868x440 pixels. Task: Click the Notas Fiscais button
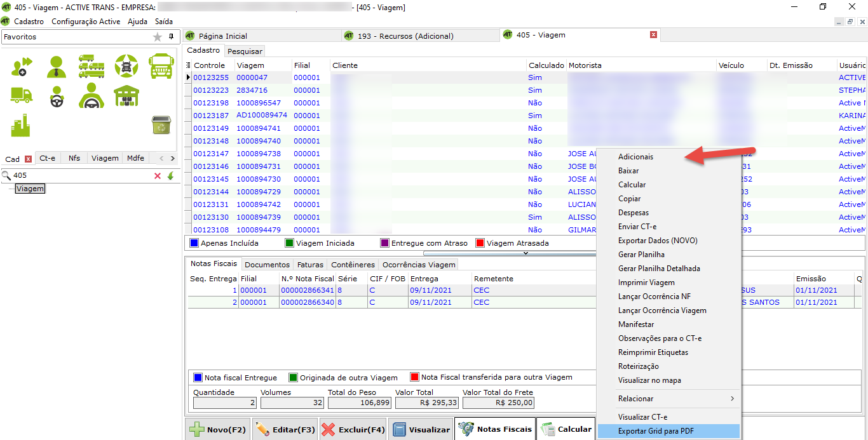[x=495, y=429]
